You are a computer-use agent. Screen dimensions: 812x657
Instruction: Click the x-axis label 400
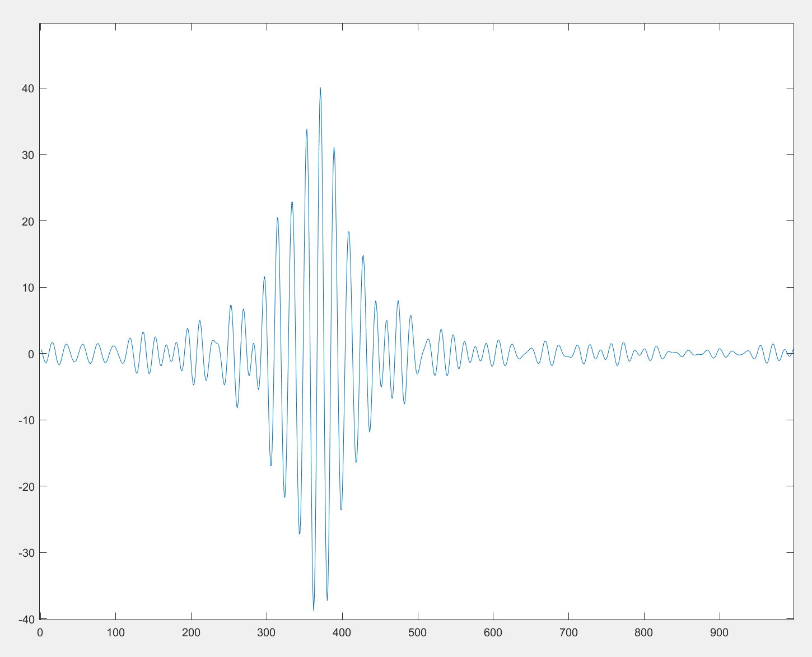point(342,633)
